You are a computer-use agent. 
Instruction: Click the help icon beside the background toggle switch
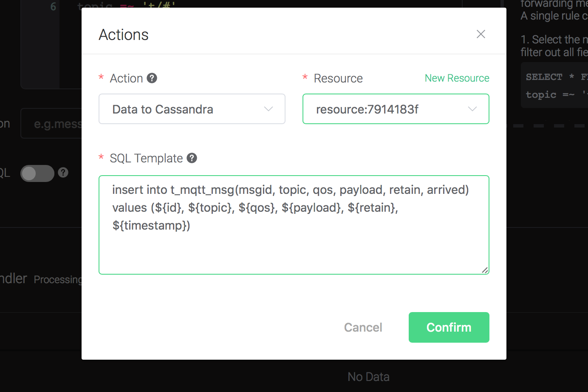[63, 173]
